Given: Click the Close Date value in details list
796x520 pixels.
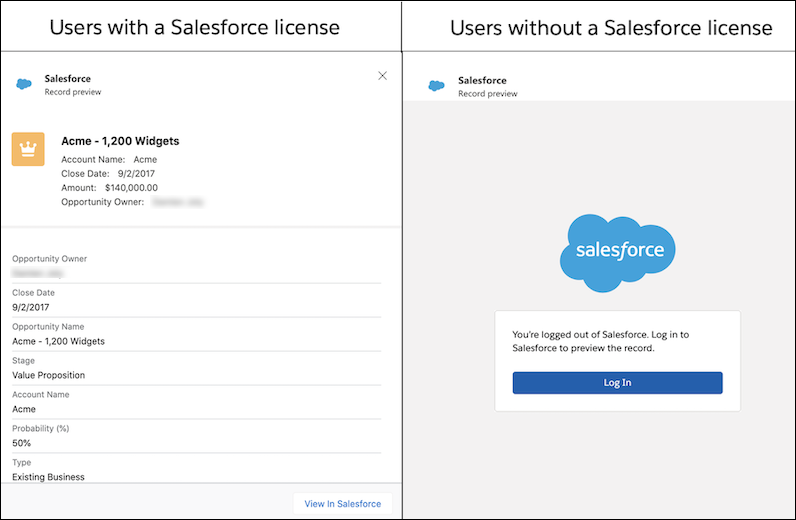Looking at the screenshot, I should coord(30,307).
